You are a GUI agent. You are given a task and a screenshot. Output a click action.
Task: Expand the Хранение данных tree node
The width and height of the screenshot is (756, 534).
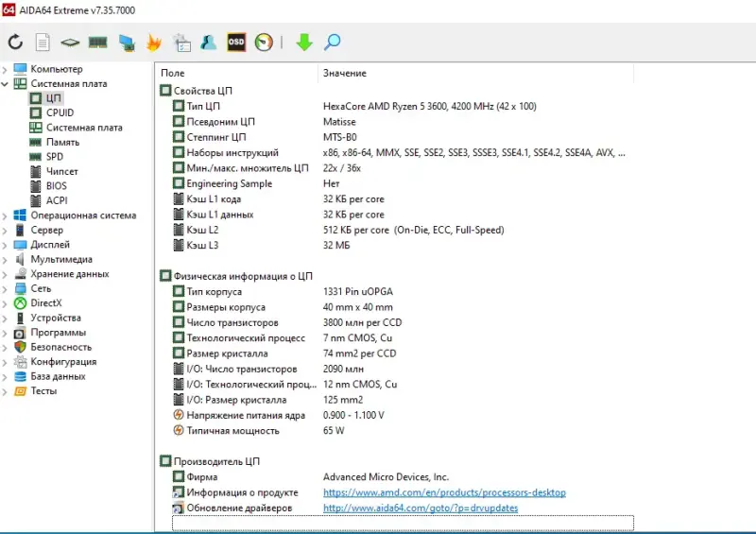pyautogui.click(x=5, y=274)
